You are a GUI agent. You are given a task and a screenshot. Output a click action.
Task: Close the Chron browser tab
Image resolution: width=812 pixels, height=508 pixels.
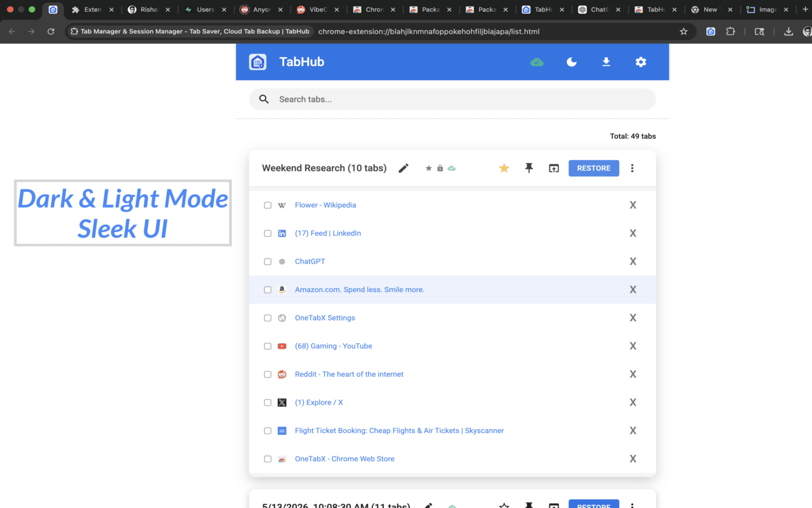[393, 10]
